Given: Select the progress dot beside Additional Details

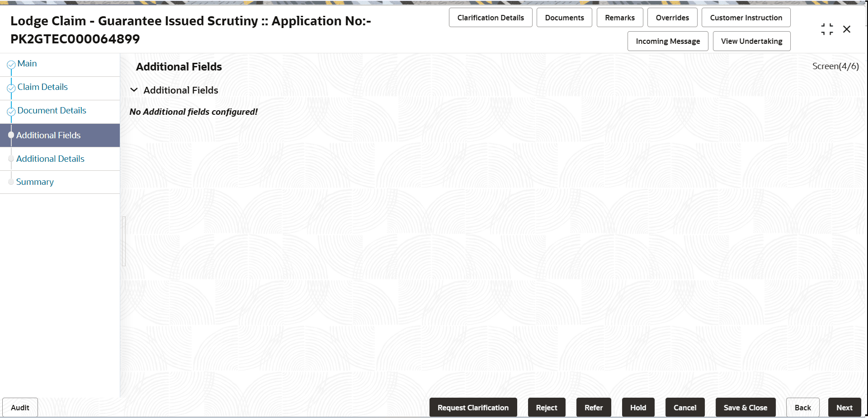Looking at the screenshot, I should point(11,159).
